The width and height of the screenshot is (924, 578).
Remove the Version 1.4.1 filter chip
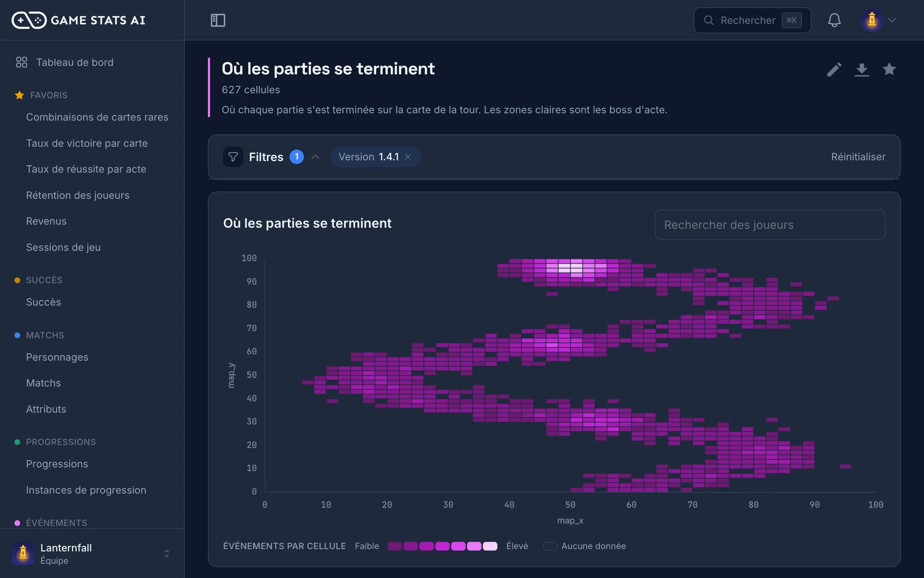pos(408,157)
